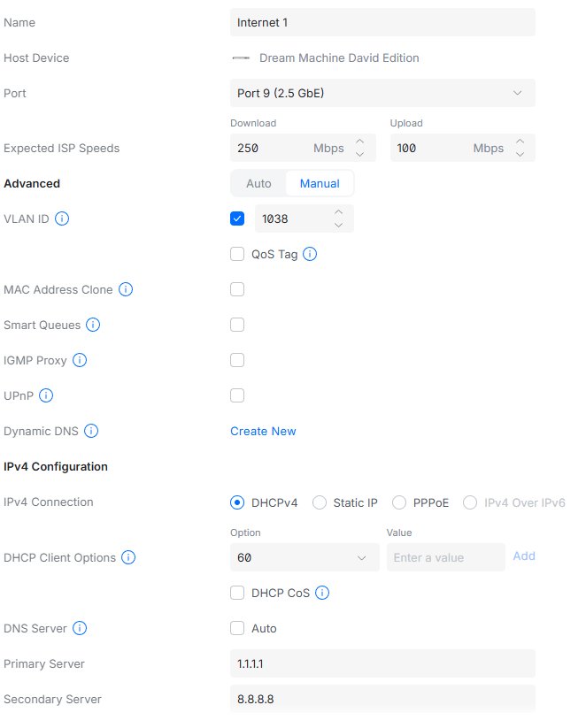Click the QoS Tag info icon
Screen dimensions: 586x728
coord(310,254)
